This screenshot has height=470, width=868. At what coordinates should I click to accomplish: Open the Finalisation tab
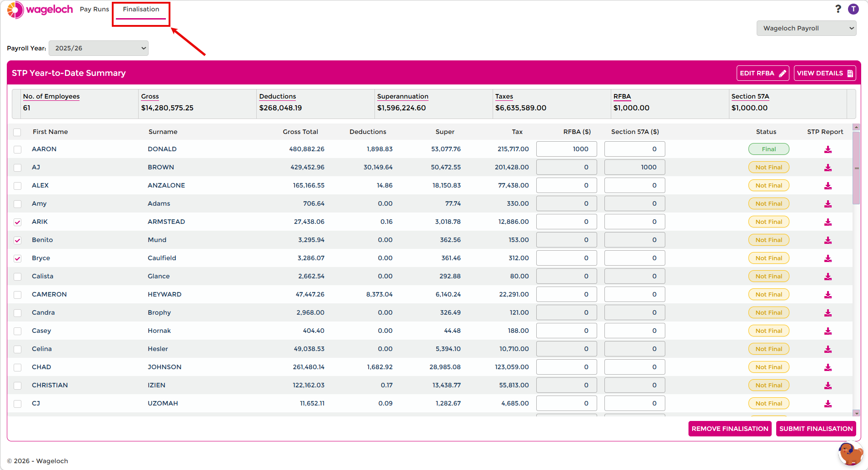pos(141,9)
